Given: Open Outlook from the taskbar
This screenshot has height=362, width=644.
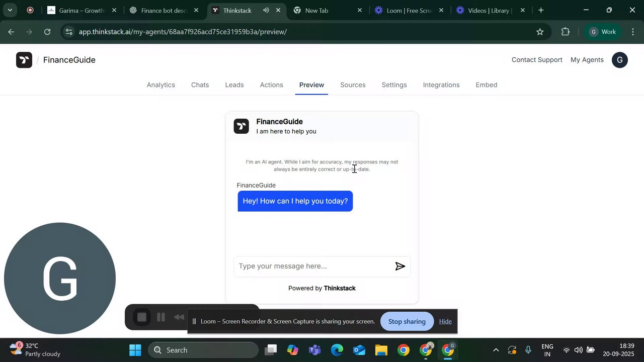Looking at the screenshot, I should [x=359, y=350].
